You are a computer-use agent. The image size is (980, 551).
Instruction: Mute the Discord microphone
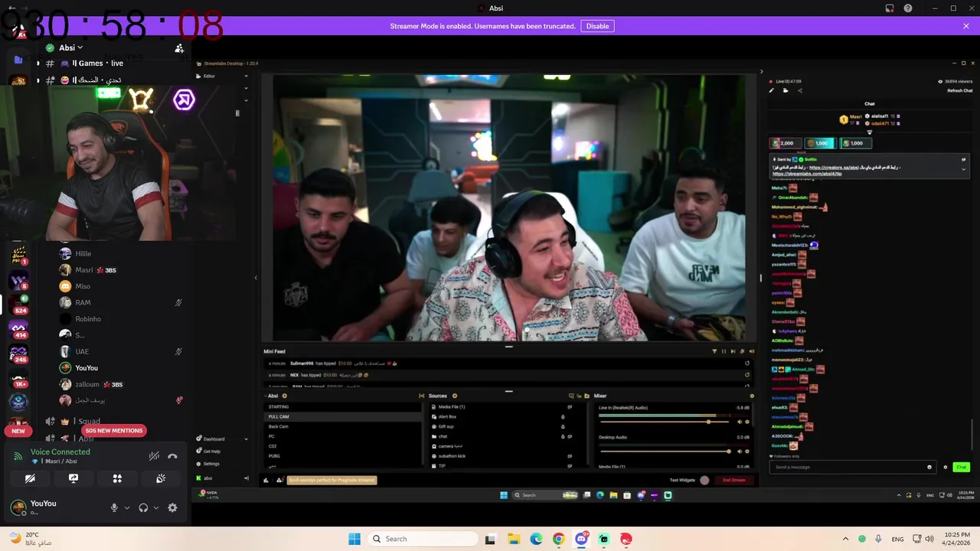click(114, 507)
